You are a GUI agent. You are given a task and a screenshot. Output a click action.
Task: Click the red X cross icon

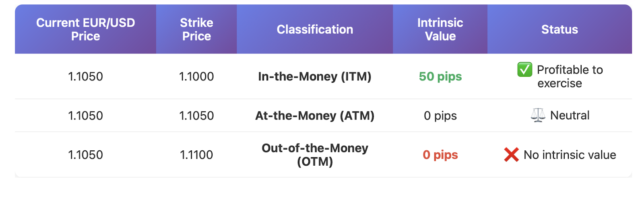(511, 155)
